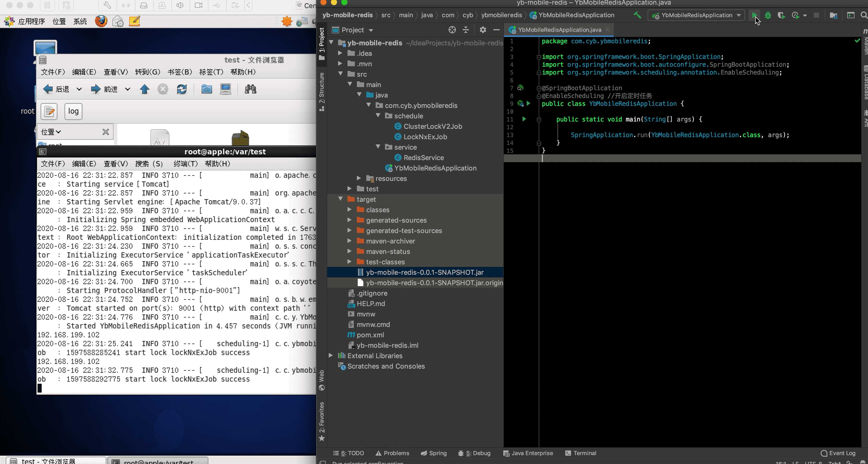Toggle the 1: Project side tool button
The image size is (868, 464).
(322, 44)
